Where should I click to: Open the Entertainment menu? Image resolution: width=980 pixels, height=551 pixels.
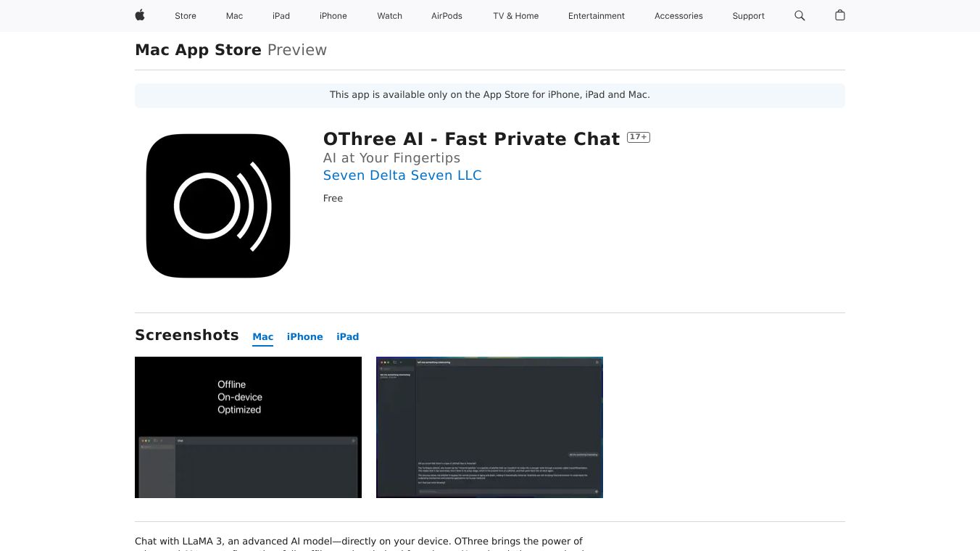point(597,16)
